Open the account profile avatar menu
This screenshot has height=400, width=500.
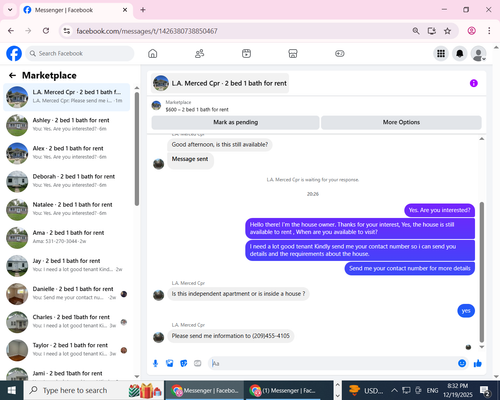pos(478,53)
